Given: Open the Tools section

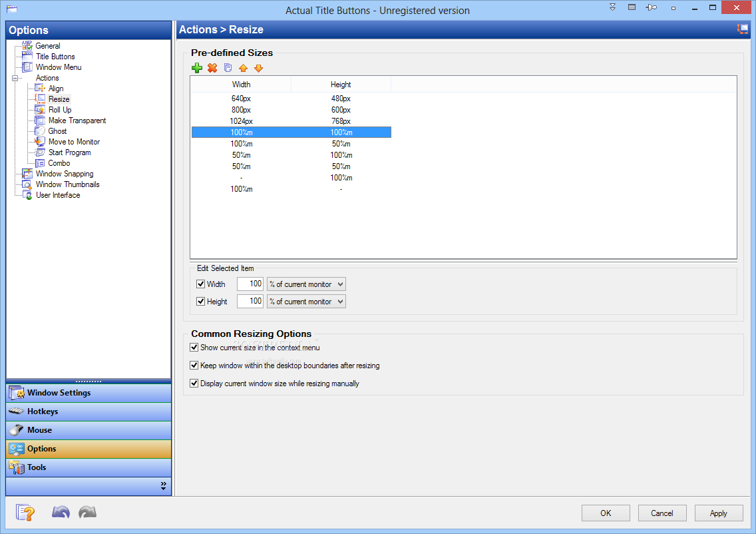Looking at the screenshot, I should tap(89, 467).
